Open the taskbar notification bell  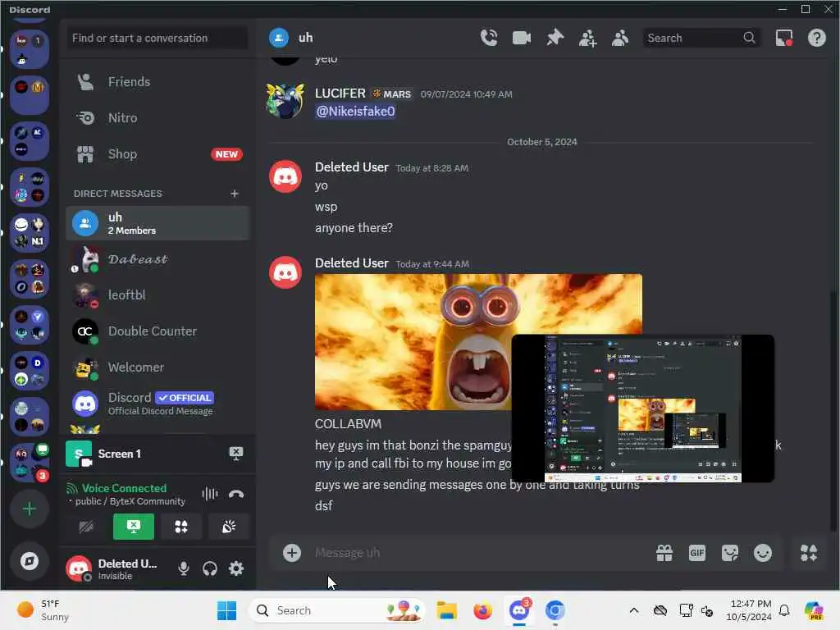(x=784, y=610)
